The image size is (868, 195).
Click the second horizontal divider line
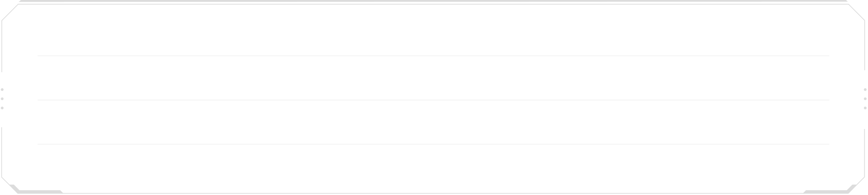click(x=433, y=100)
